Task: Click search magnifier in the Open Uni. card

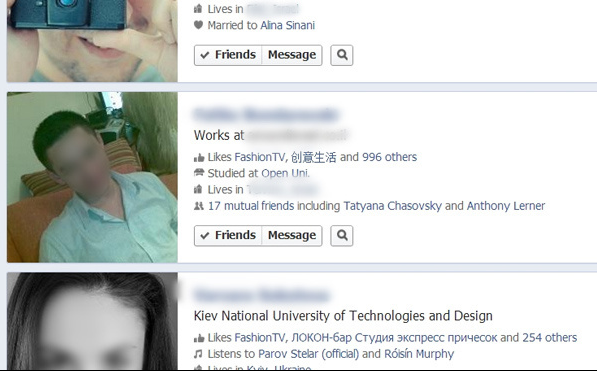Action: pos(342,235)
